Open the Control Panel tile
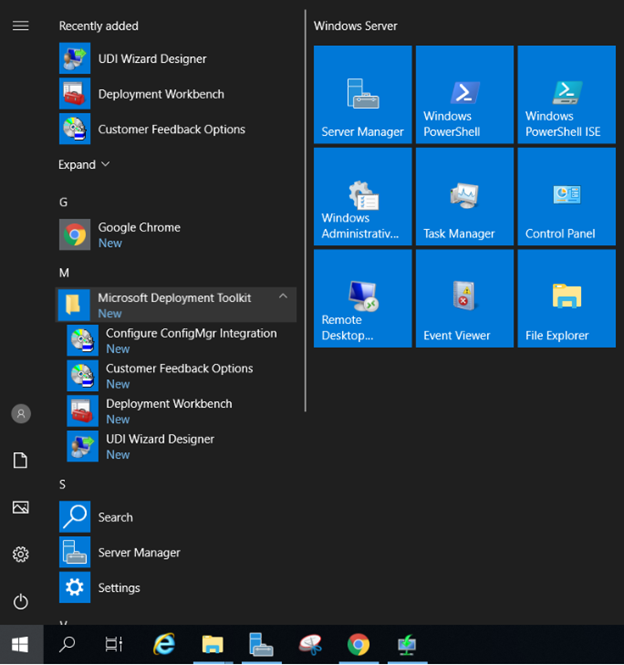624x665 pixels. pyautogui.click(x=567, y=196)
